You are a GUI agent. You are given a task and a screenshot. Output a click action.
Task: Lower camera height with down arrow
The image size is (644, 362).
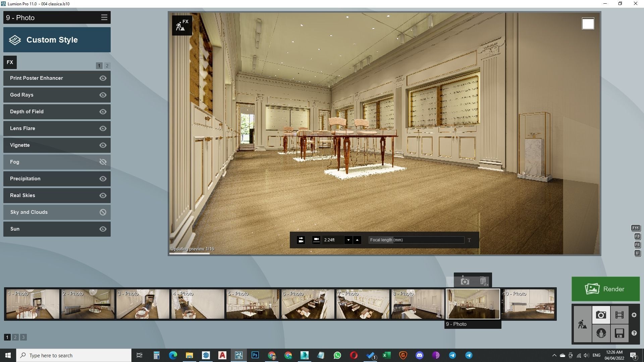[x=348, y=240]
